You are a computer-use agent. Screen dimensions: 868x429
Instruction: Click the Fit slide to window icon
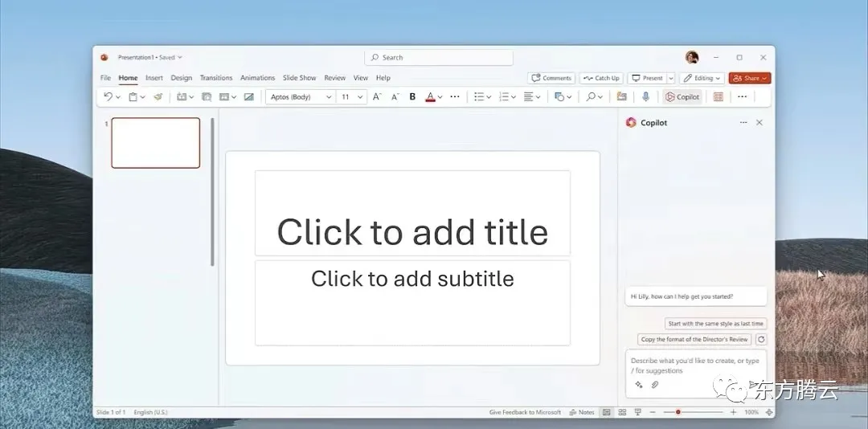(769, 412)
